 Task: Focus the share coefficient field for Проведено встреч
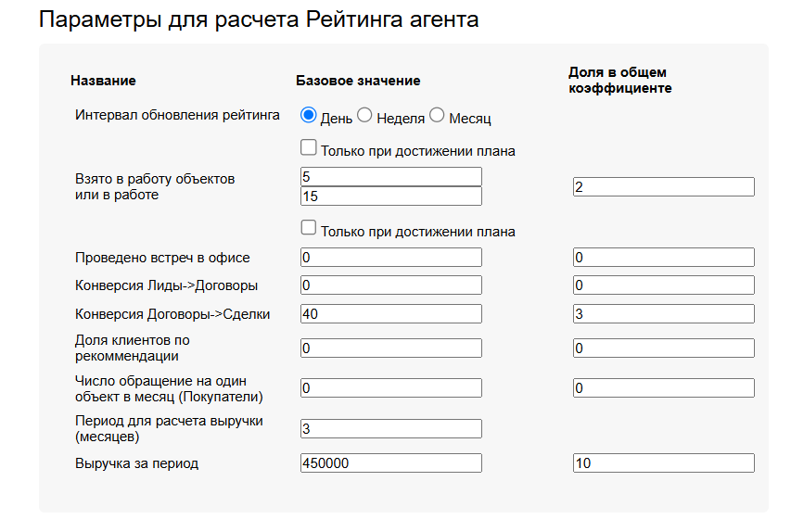click(662, 258)
